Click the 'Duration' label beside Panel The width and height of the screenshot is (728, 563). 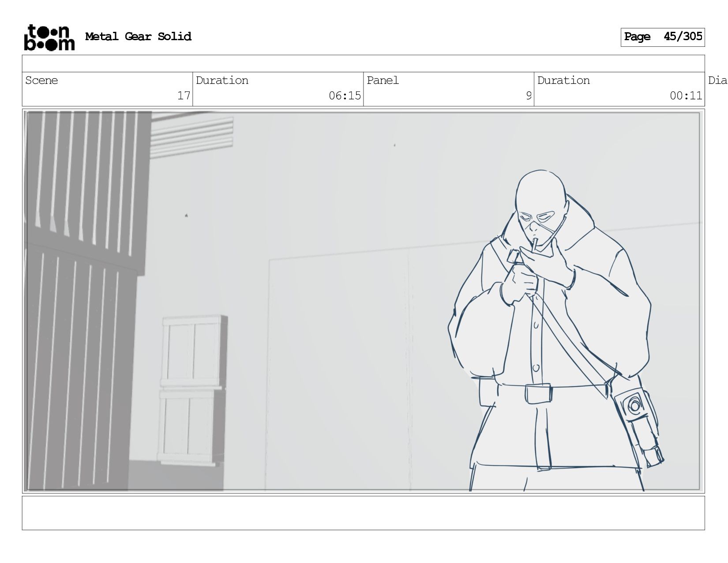click(563, 80)
